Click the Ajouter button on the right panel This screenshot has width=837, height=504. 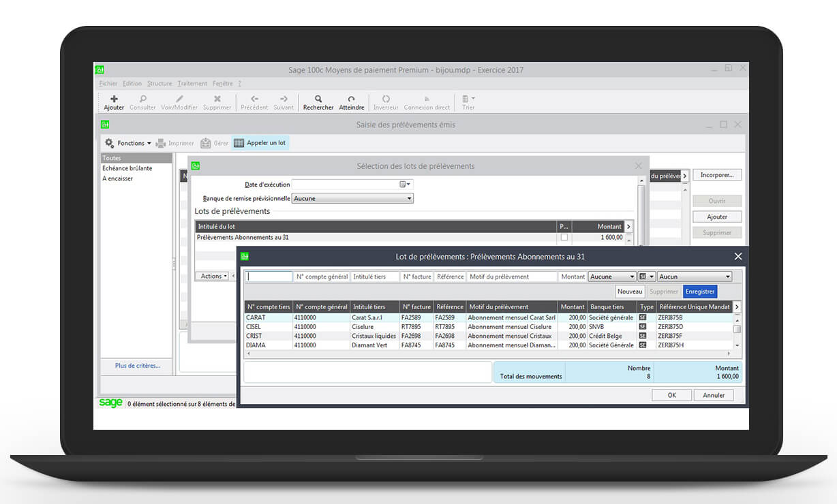[717, 217]
